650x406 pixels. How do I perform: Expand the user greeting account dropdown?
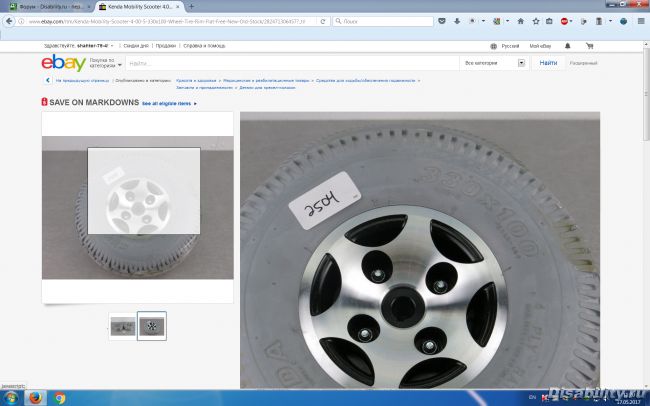[112, 46]
